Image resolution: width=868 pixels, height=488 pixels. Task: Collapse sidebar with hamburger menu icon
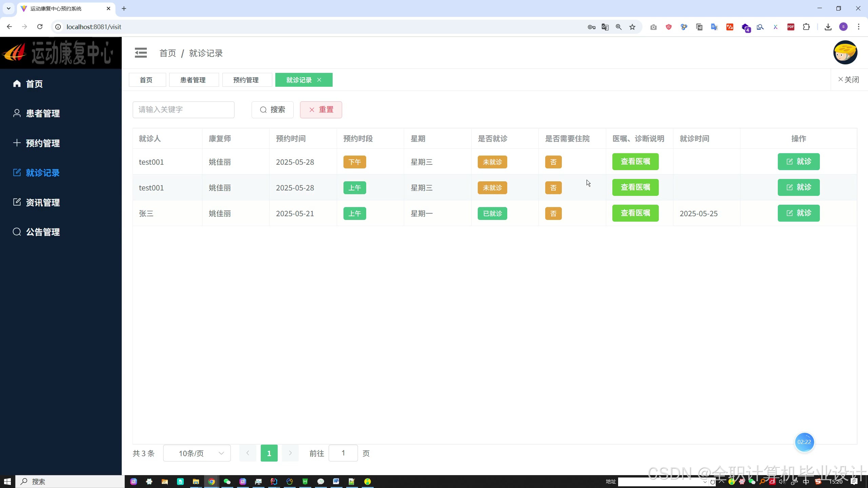tap(141, 53)
